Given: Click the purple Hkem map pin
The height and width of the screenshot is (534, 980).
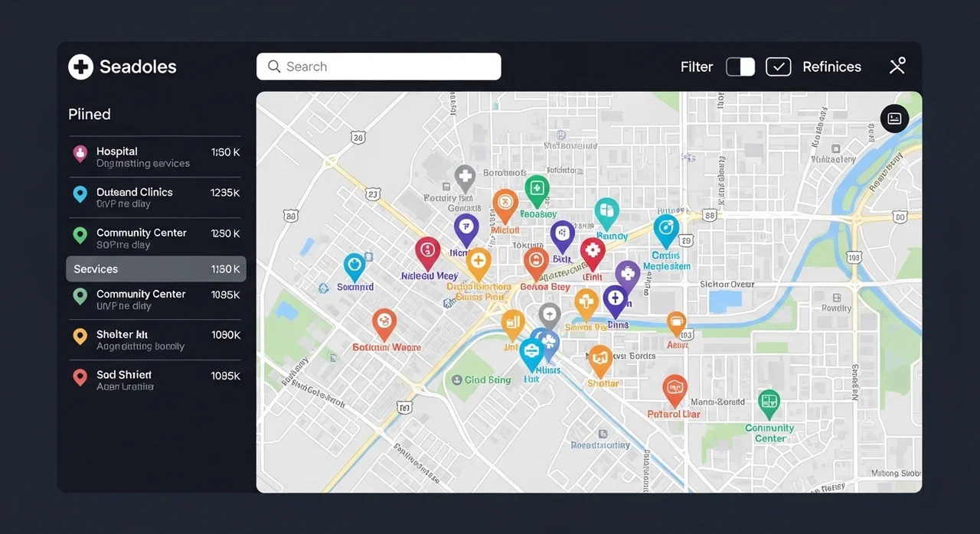Looking at the screenshot, I should pos(466,230).
